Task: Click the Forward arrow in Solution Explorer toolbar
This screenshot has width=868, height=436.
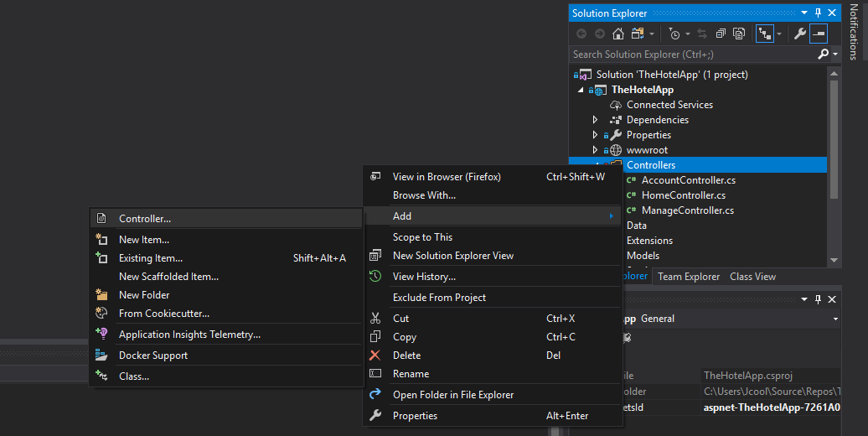Action: click(600, 34)
